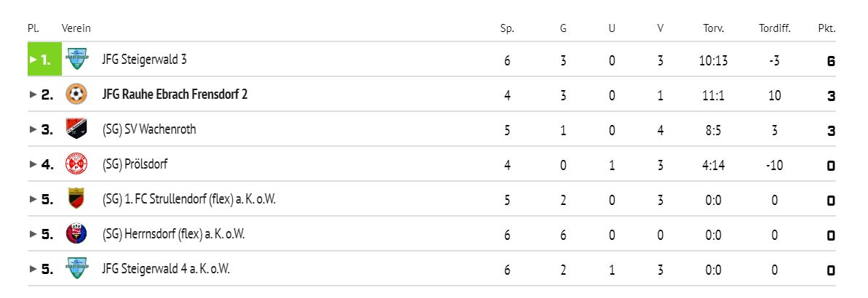
Task: Open the JFG Steigerwald 4 crest icon
Action: tap(76, 268)
